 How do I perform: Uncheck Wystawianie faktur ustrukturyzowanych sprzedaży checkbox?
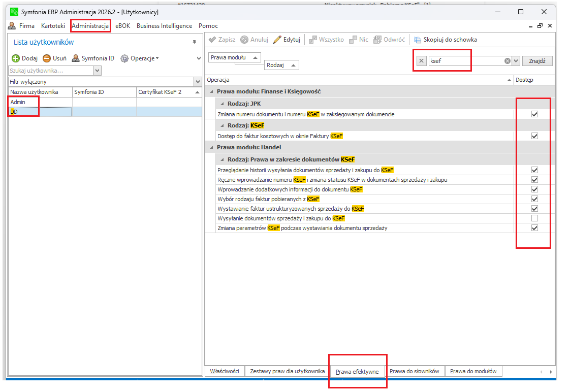pos(534,209)
